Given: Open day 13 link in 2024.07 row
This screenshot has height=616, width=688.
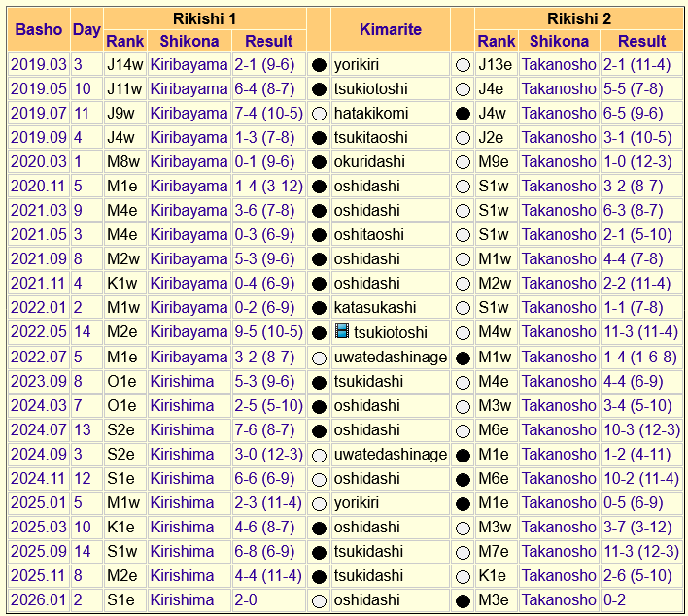Looking at the screenshot, I should coord(83,430).
